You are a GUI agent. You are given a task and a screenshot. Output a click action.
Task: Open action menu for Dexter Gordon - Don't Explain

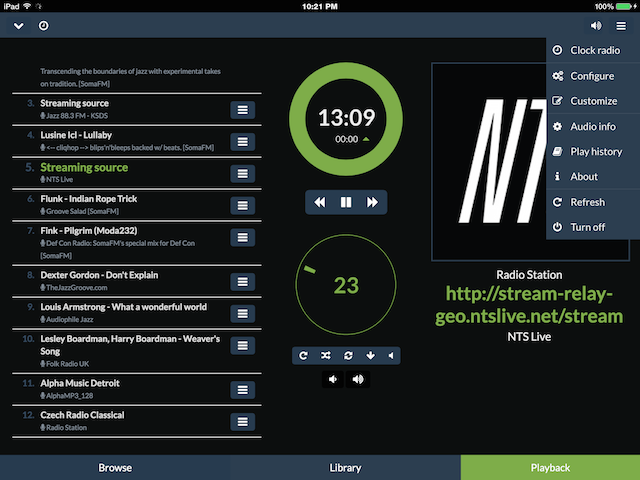point(242,282)
